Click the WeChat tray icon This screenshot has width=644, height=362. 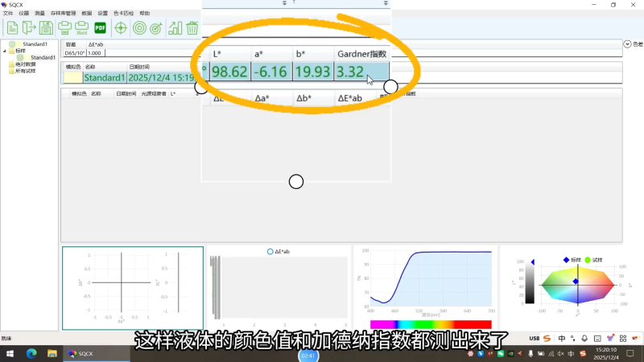pos(500,353)
